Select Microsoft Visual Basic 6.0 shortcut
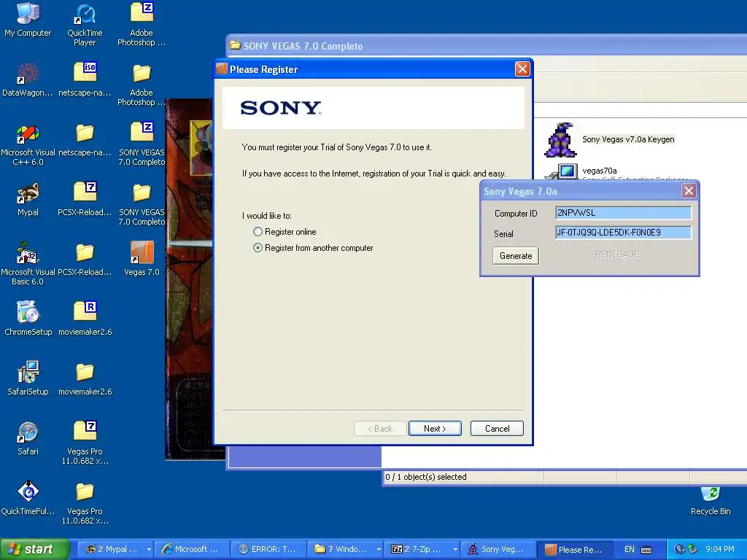Screen dimensions: 747x560 click(x=28, y=262)
